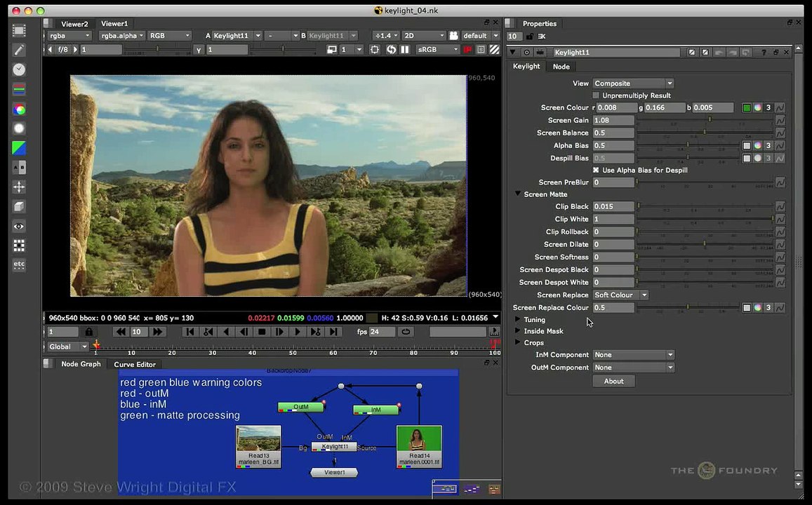The height and width of the screenshot is (505, 812).
Task: Collapse the Screen Matte section
Action: point(518,194)
